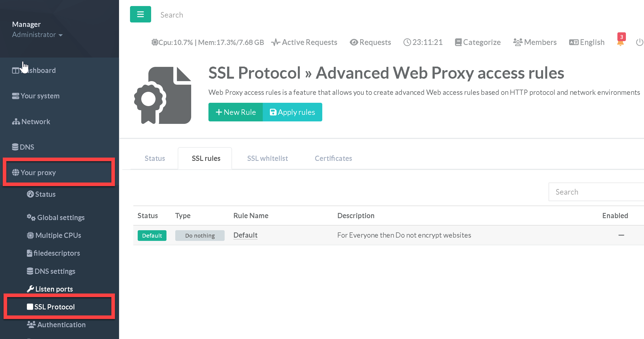Open Members in top bar
This screenshot has width=644, height=339.
535,42
